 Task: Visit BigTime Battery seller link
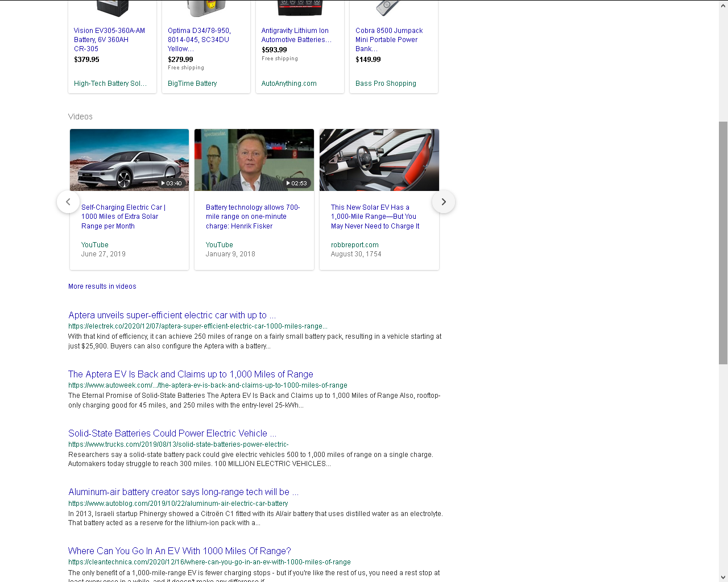point(192,84)
